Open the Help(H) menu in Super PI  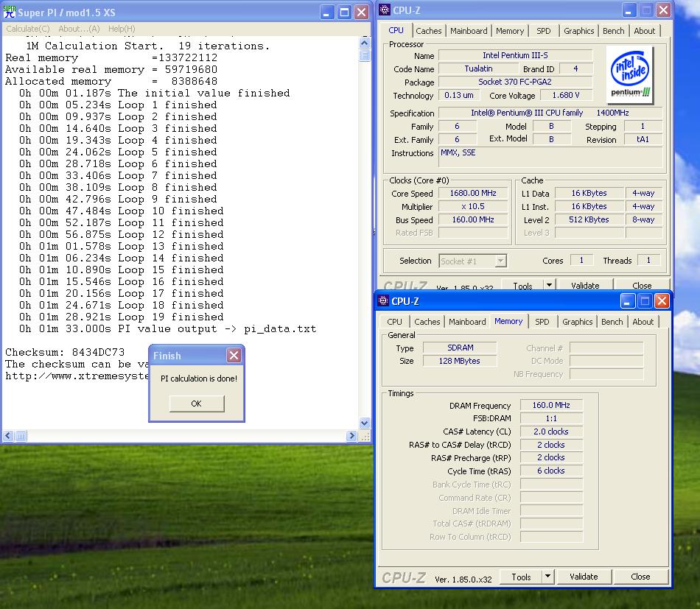coord(122,29)
